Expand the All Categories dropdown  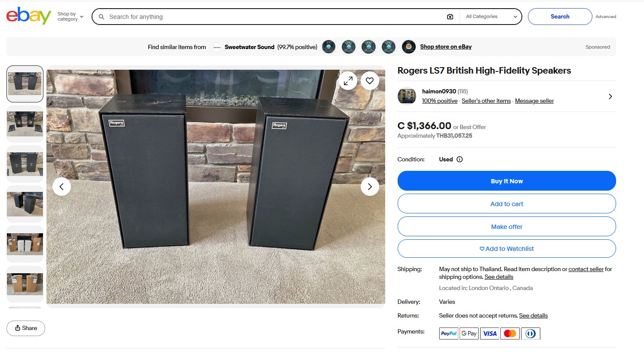[491, 17]
